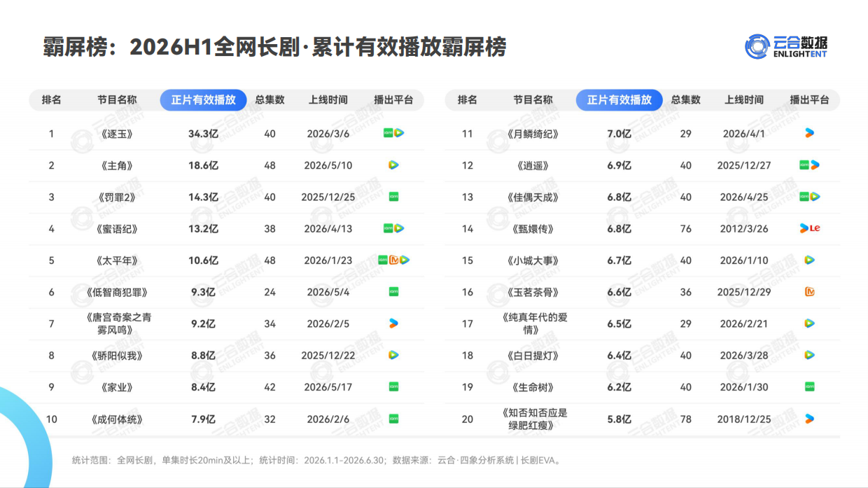This screenshot has width=868, height=488.
Task: Click the Youku icon in 甄嬛传 row
Action: 804,228
